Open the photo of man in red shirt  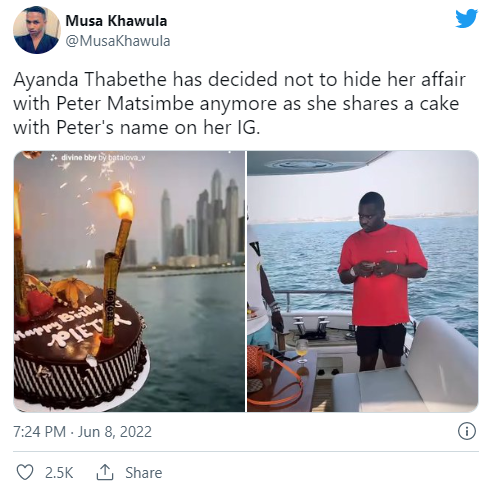coord(363,281)
